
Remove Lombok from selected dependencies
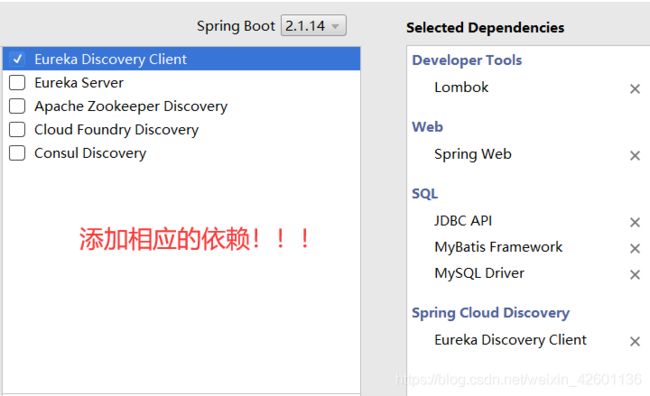coord(635,89)
